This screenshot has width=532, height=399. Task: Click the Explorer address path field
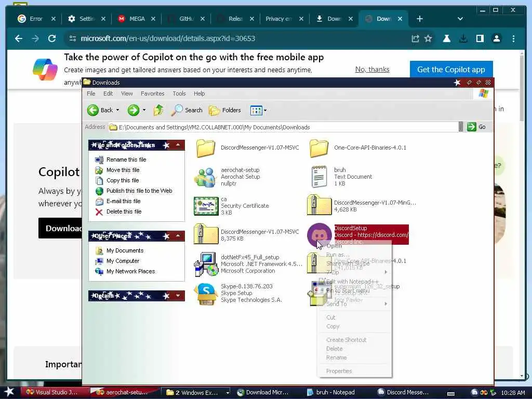pyautogui.click(x=283, y=127)
